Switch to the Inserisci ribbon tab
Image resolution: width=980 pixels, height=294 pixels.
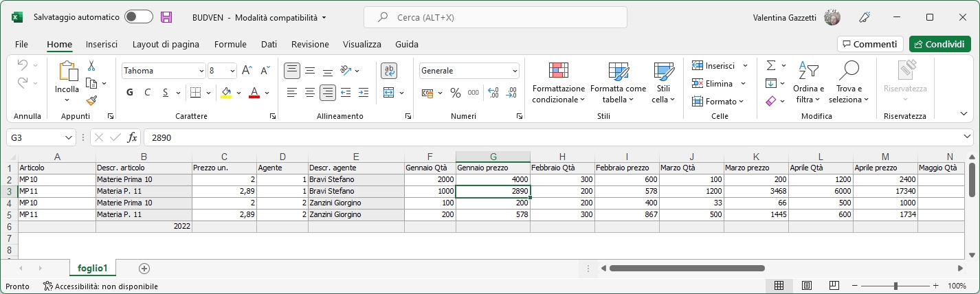click(102, 44)
